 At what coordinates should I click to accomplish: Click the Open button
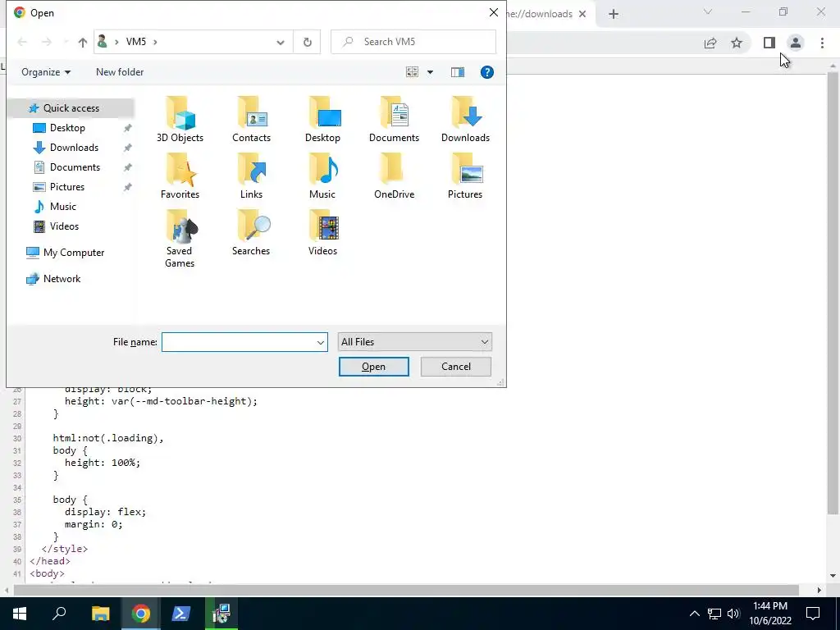(373, 367)
